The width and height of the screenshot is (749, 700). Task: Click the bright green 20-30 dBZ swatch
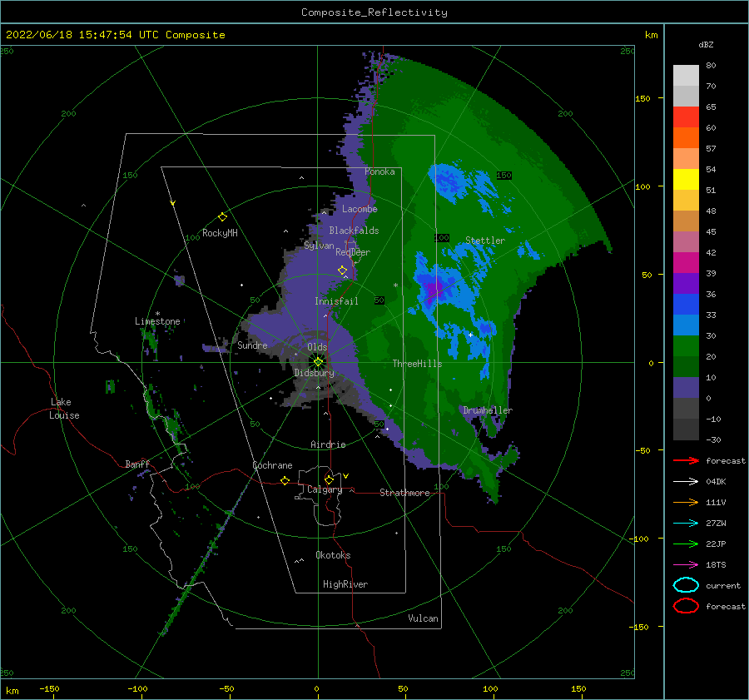coord(686,346)
